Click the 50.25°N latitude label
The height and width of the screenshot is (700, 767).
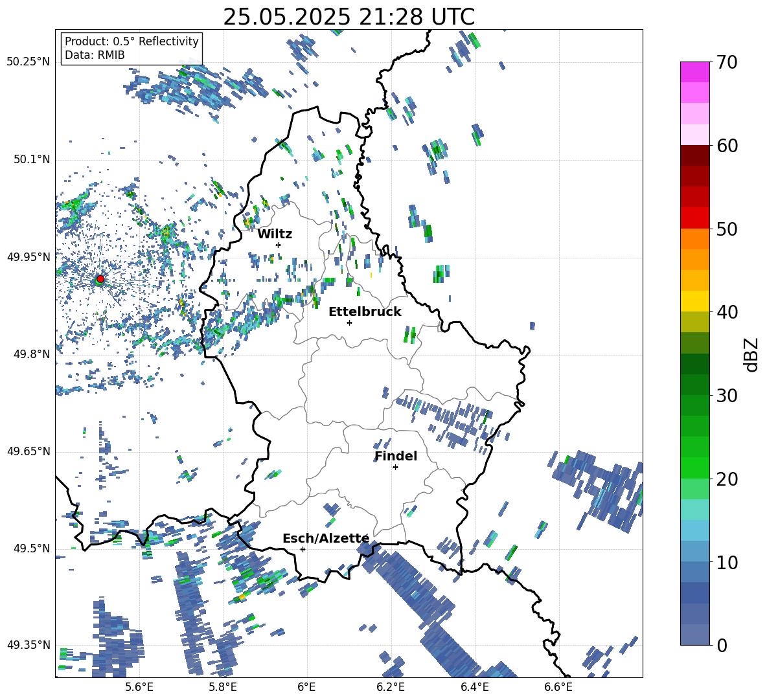[29, 62]
